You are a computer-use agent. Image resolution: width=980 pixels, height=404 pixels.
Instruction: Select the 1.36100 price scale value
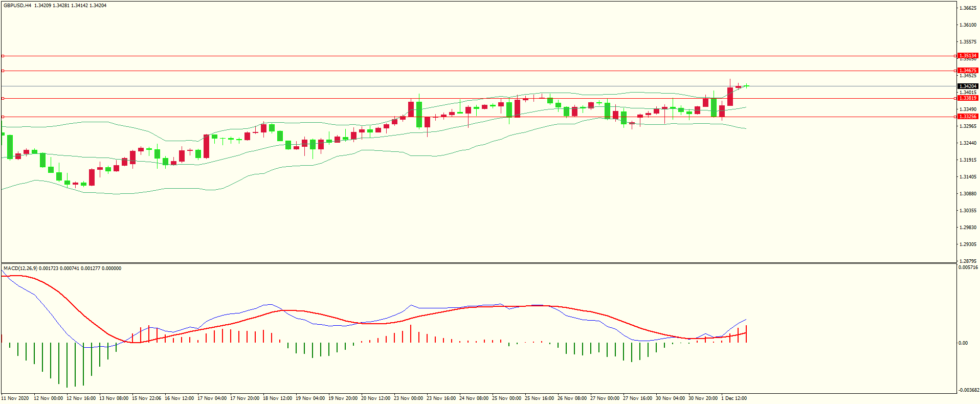(x=967, y=25)
